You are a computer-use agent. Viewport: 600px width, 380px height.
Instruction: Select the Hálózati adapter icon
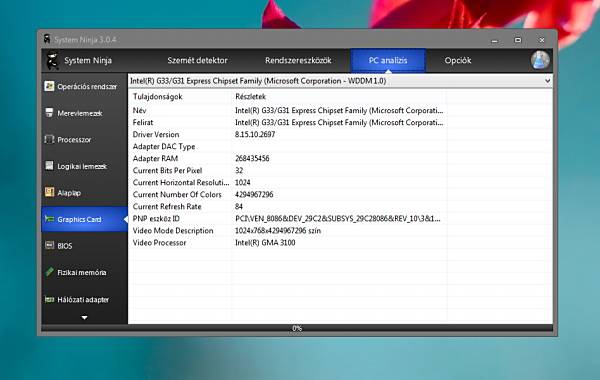click(x=49, y=299)
